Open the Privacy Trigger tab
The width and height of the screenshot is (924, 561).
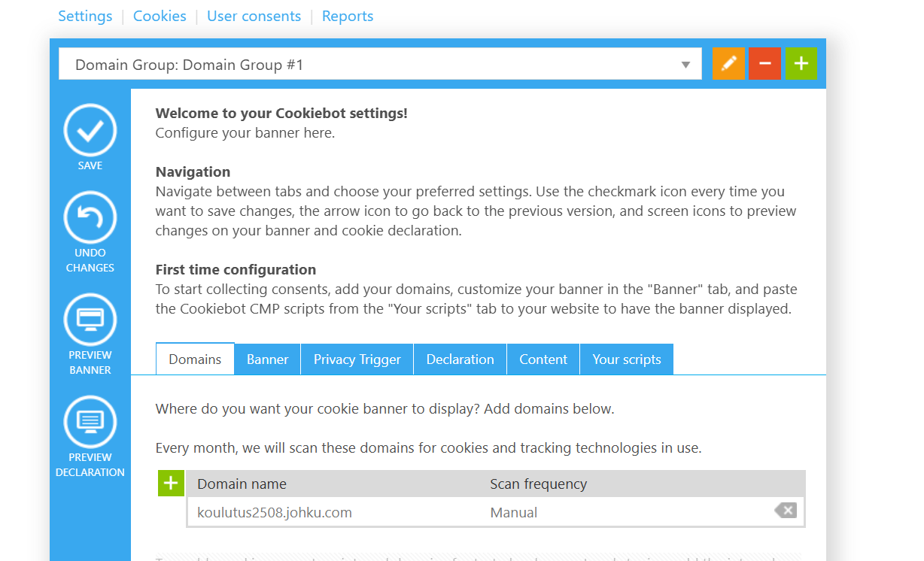357,359
